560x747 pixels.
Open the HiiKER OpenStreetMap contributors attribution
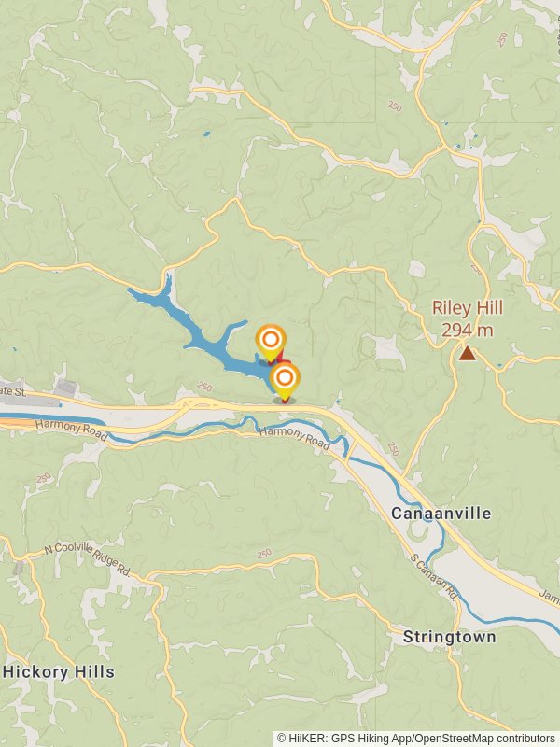tap(416, 739)
